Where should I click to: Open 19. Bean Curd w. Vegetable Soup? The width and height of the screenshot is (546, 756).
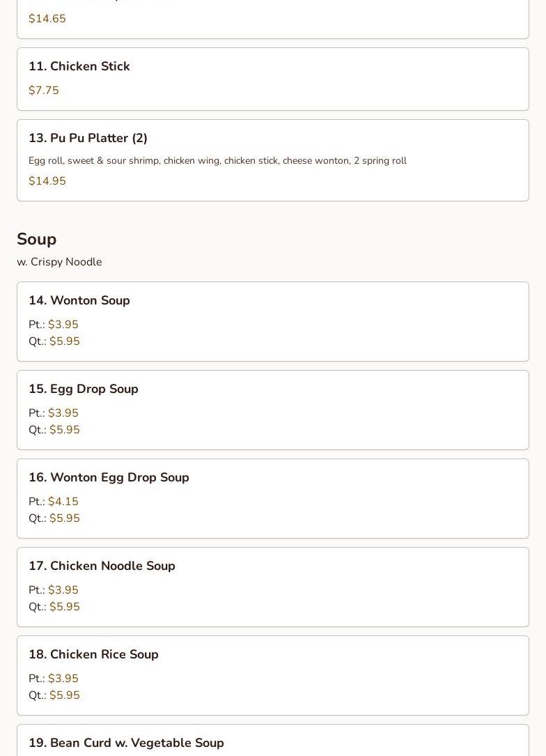[126, 743]
